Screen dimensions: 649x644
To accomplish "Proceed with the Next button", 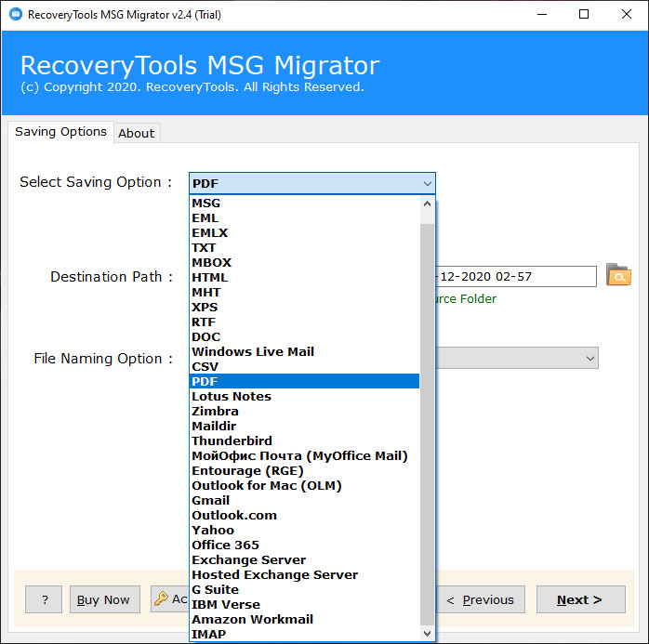I will coord(581,599).
